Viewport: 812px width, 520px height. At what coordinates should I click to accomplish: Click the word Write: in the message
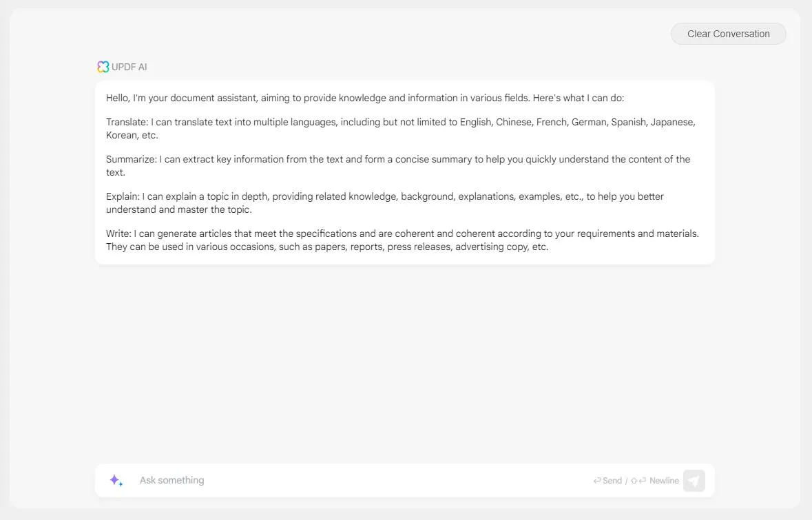[x=118, y=234]
